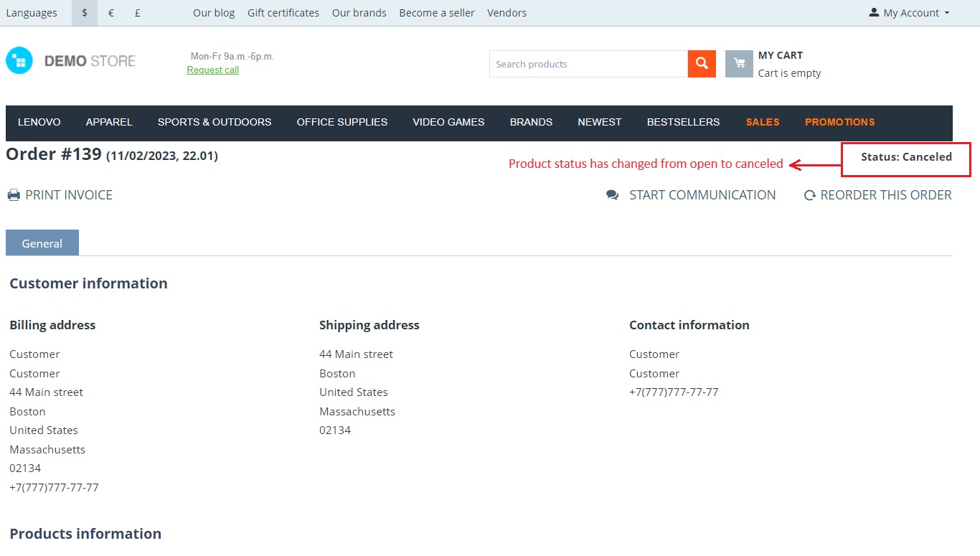Viewport: 980px width, 556px height.
Task: Click Print Invoice text
Action: click(69, 195)
